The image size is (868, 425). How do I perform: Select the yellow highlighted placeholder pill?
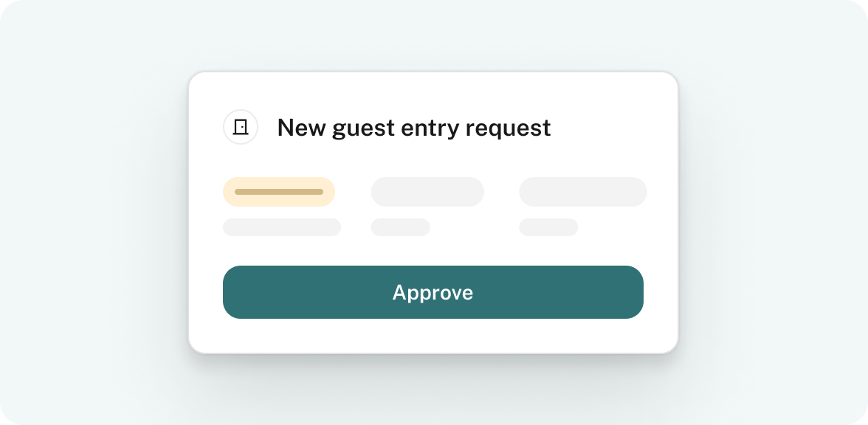point(279,192)
